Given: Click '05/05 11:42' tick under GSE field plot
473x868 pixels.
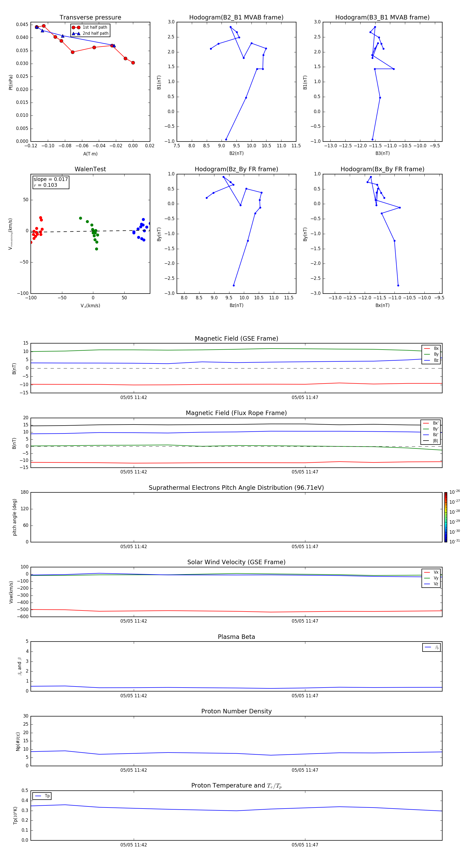Looking at the screenshot, I should coord(134,398).
